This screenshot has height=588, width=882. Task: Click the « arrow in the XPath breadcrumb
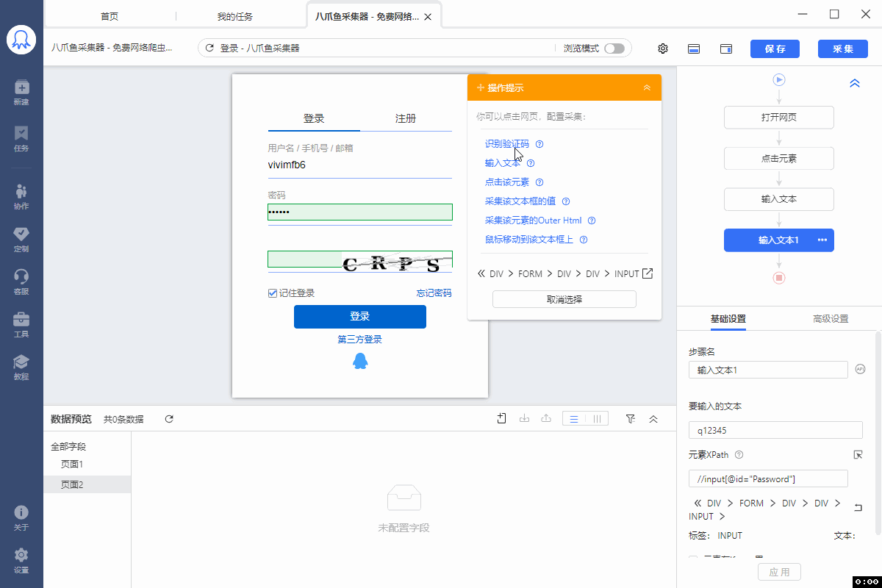(x=698, y=503)
